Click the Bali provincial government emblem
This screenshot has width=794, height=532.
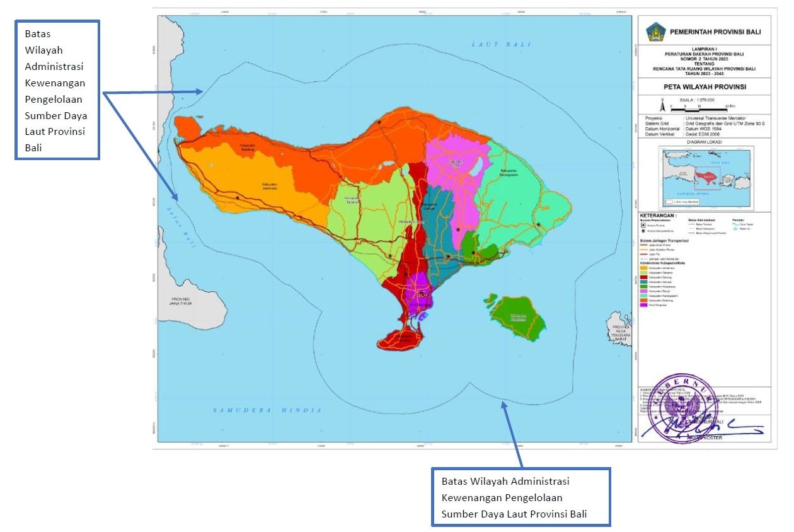point(656,31)
